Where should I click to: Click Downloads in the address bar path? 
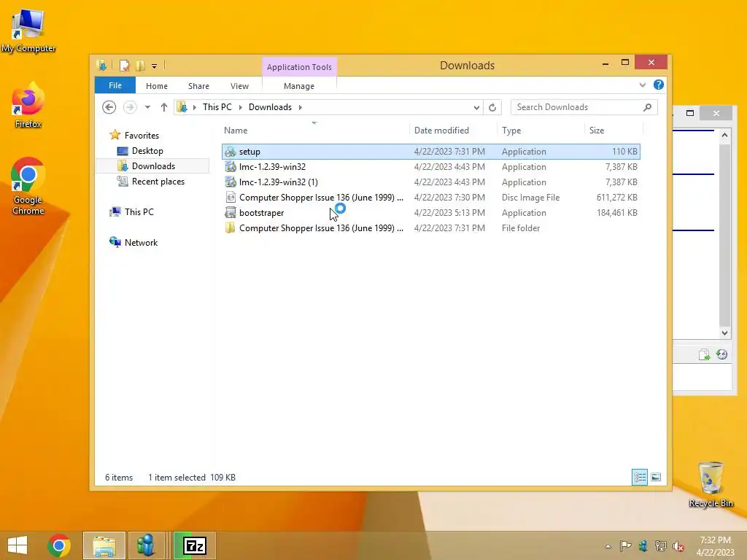point(270,107)
